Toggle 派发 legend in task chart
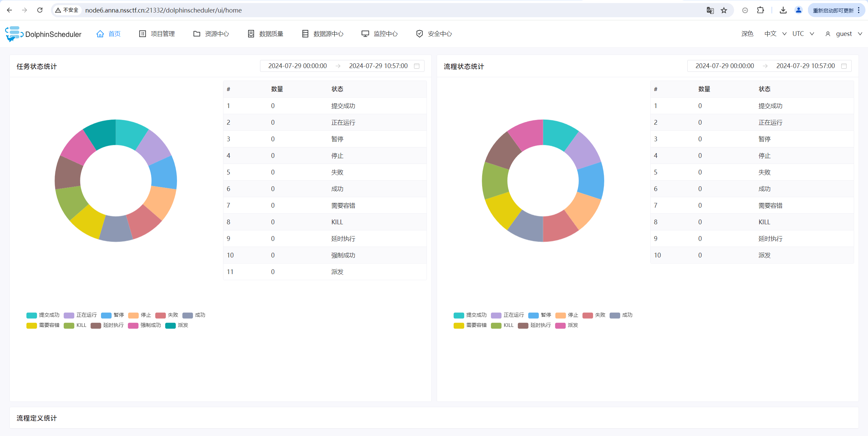The width and height of the screenshot is (868, 436). point(177,325)
